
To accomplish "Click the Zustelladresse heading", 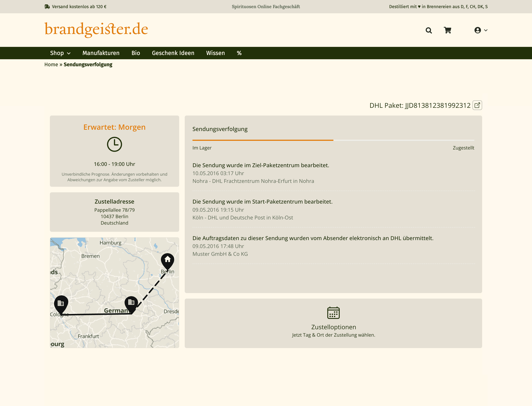I will [114, 201].
